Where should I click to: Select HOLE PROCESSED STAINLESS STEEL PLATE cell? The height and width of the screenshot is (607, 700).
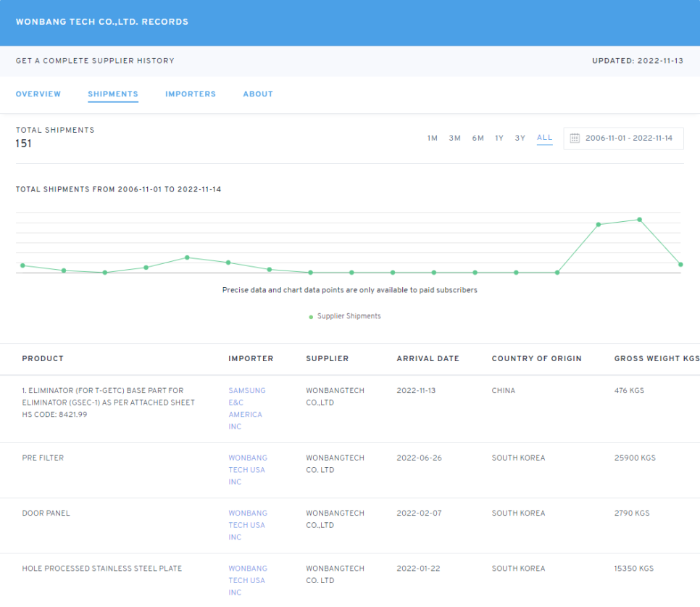(101, 569)
